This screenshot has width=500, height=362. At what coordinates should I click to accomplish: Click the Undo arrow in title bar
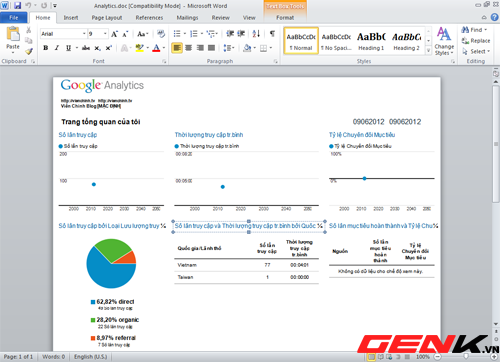(x=29, y=6)
